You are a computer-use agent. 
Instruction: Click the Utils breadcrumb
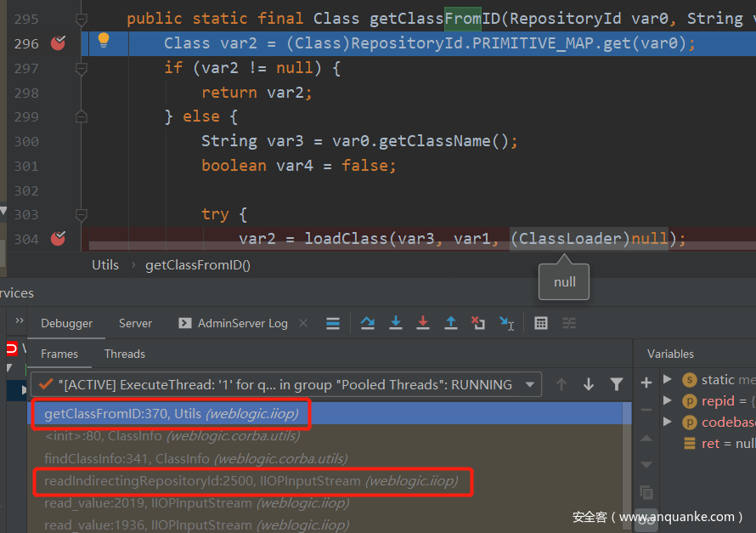[105, 264]
